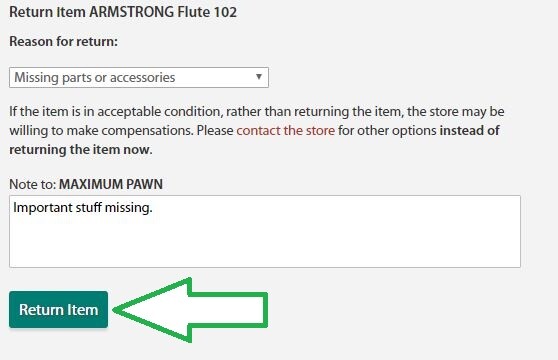
Task: Open the Reason for return dropdown
Action: click(x=139, y=78)
